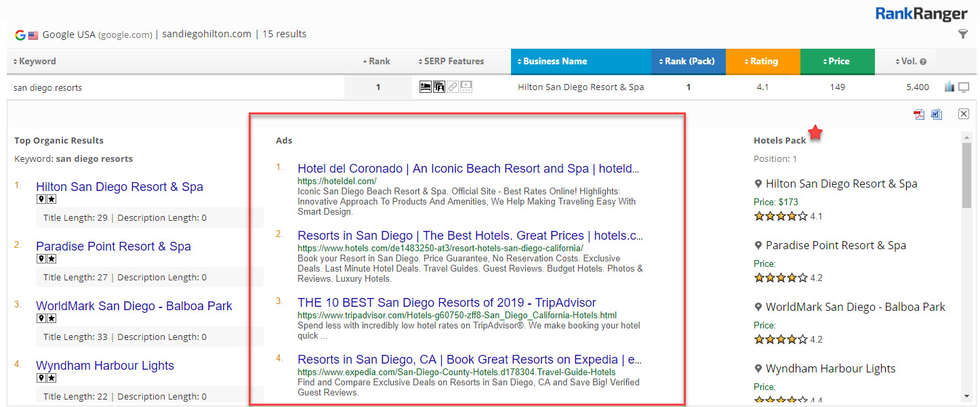Open the filter funnel icon
The image size is (980, 407).
point(963,34)
